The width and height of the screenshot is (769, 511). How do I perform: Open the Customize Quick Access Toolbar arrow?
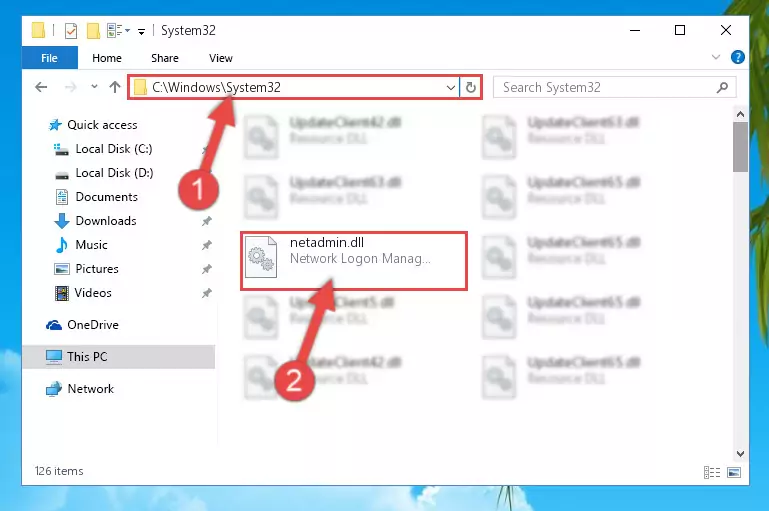[x=141, y=32]
